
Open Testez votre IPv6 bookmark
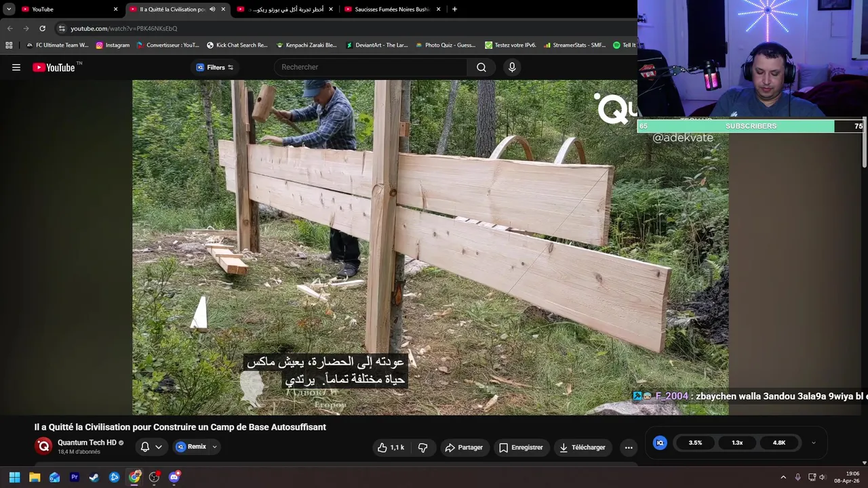click(x=510, y=45)
